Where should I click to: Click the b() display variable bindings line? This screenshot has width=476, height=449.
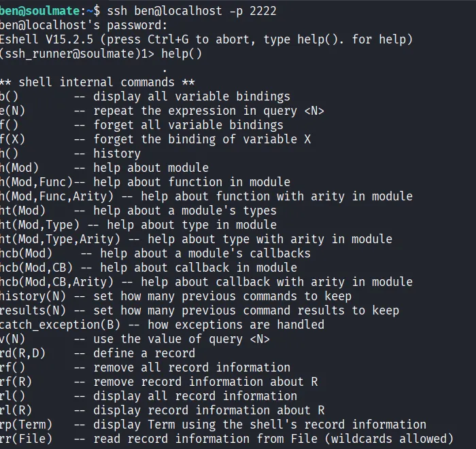coord(145,96)
